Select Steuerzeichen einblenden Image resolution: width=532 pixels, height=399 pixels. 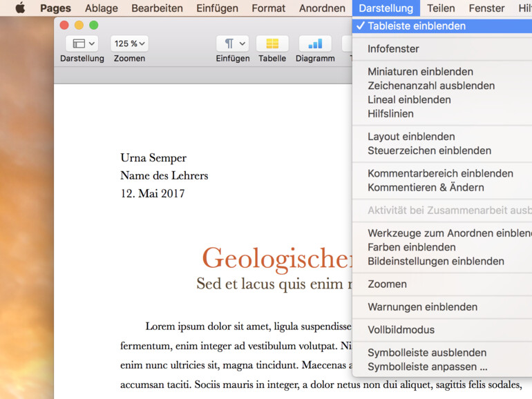[x=442, y=150]
